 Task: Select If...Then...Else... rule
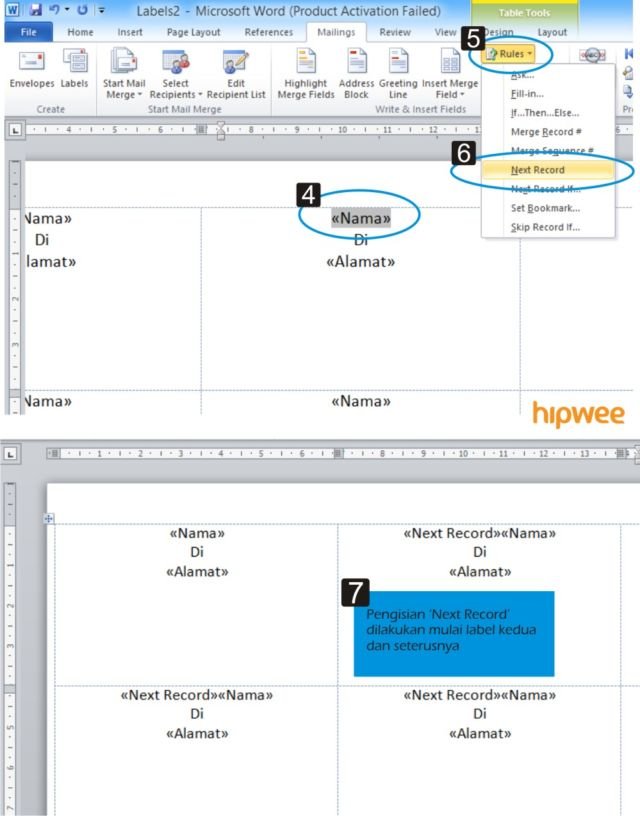(545, 113)
